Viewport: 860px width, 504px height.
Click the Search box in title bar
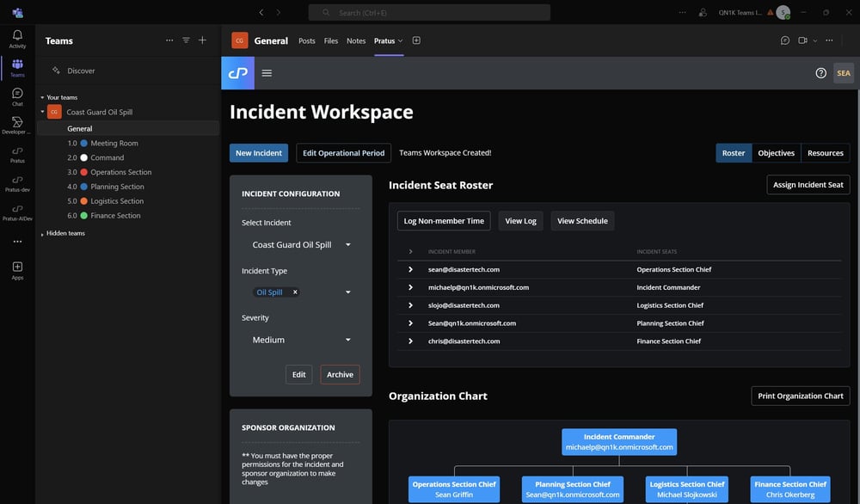[x=429, y=13]
